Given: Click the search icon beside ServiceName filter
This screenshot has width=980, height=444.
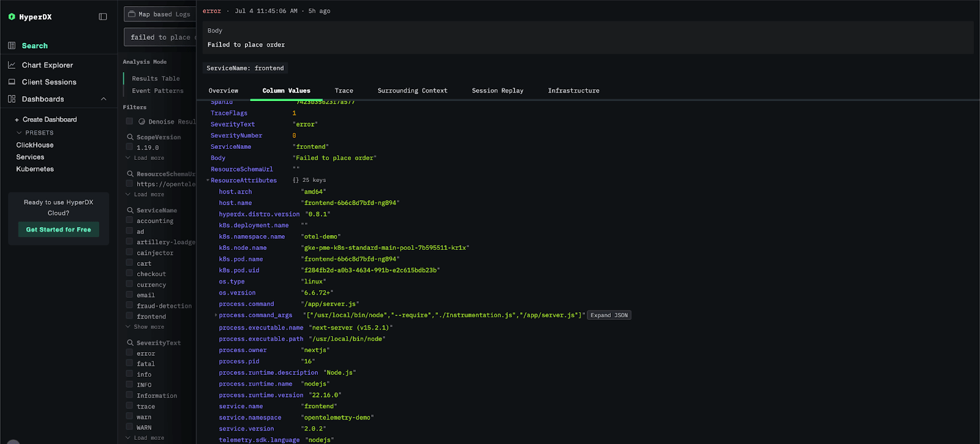Looking at the screenshot, I should click(130, 211).
